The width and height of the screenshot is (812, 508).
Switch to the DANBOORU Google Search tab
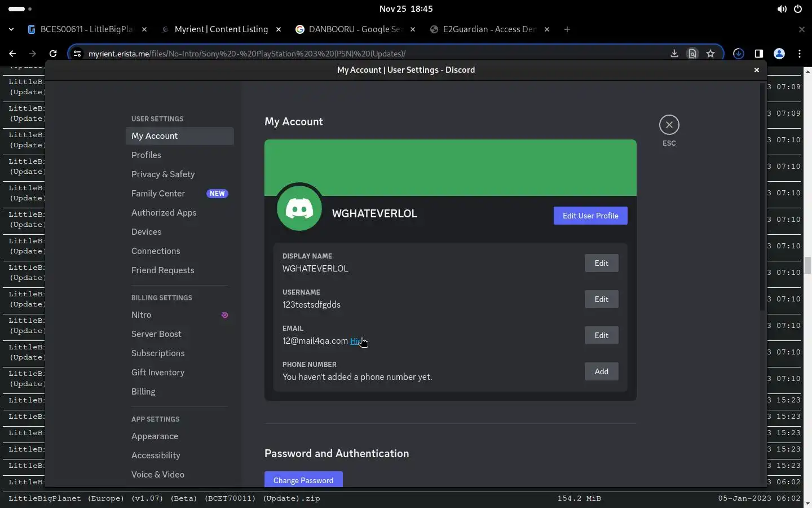(356, 29)
